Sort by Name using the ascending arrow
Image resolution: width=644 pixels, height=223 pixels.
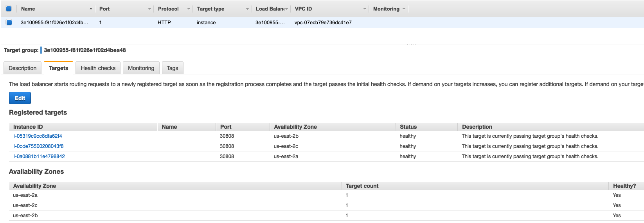pos(91,9)
